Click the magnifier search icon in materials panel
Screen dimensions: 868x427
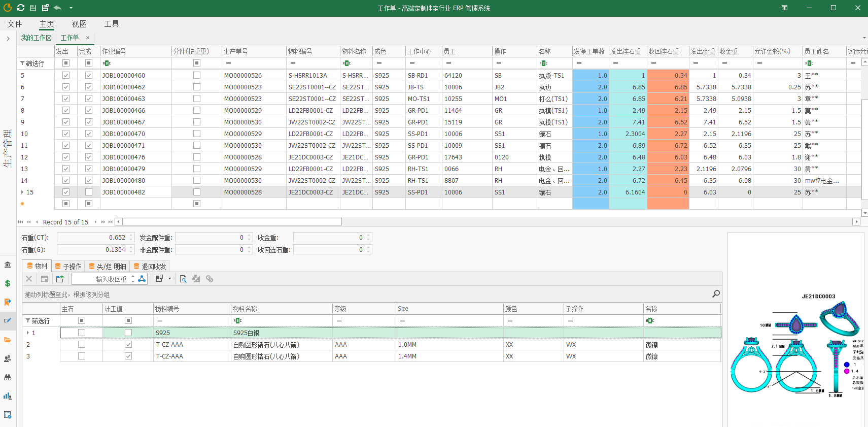[x=716, y=294]
